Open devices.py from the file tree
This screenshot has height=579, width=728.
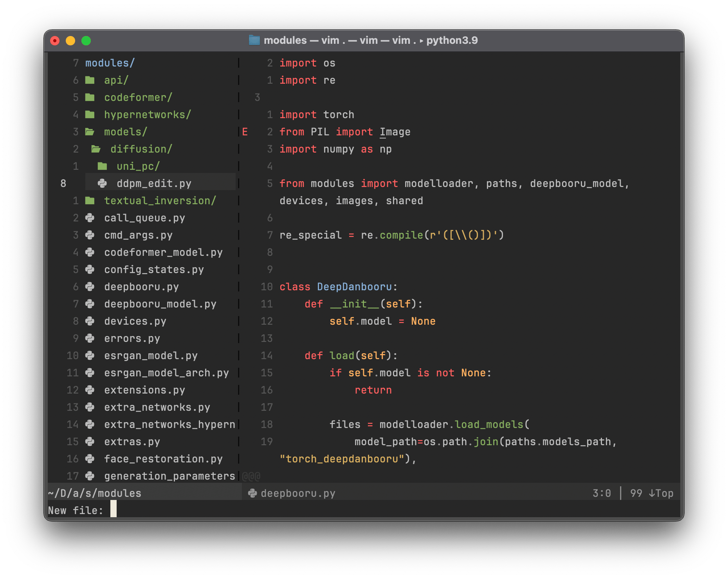click(135, 321)
